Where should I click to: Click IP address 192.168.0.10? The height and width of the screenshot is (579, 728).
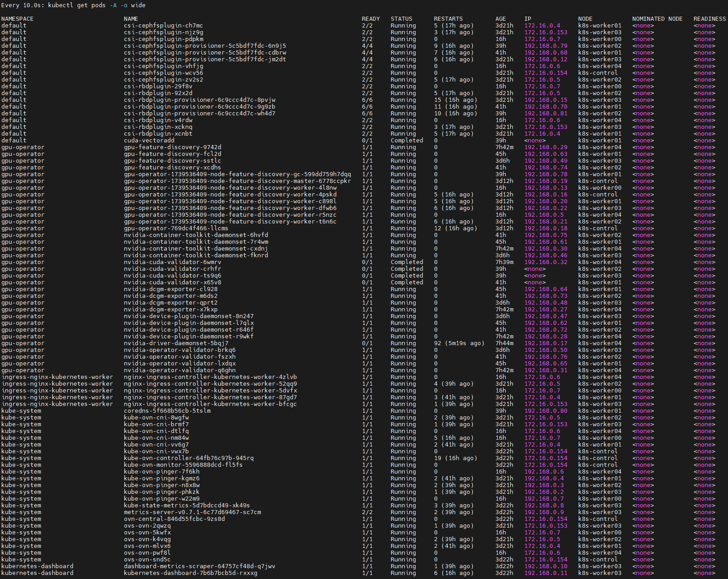[x=545, y=566]
